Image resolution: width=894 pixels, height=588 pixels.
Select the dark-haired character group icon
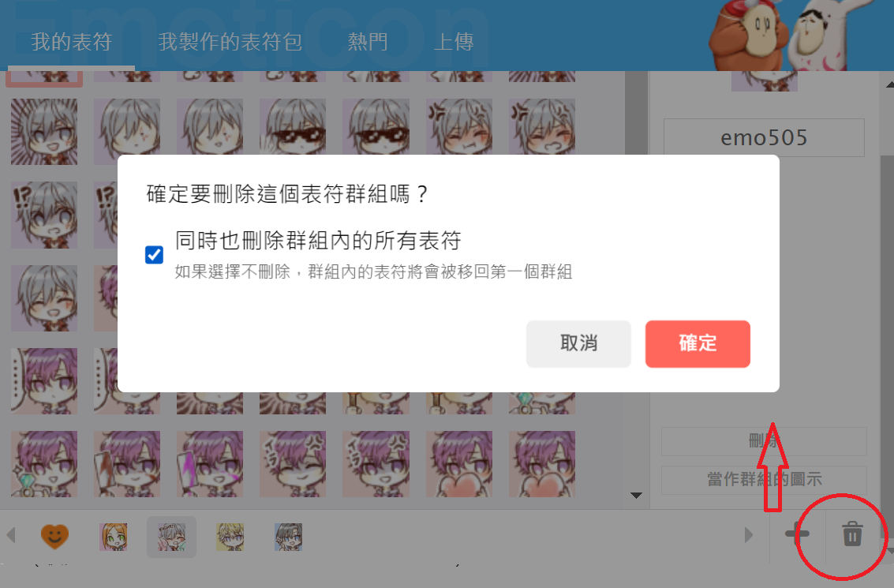pos(289,537)
